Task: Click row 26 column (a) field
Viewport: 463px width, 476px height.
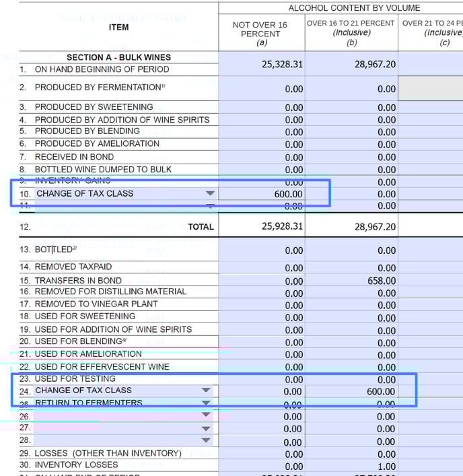Action: tap(262, 416)
